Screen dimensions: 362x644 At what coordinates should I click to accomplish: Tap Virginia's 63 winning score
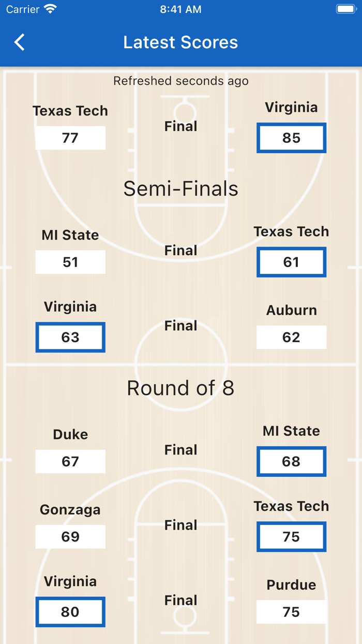(70, 337)
